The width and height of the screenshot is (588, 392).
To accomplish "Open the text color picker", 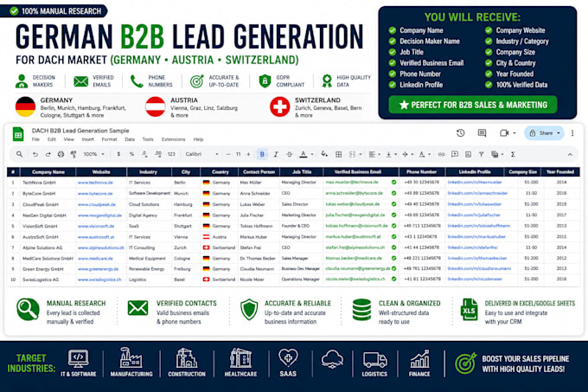I will point(304,154).
